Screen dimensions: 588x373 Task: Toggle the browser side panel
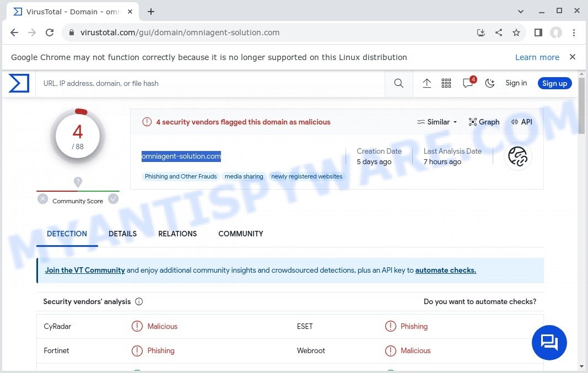(538, 33)
